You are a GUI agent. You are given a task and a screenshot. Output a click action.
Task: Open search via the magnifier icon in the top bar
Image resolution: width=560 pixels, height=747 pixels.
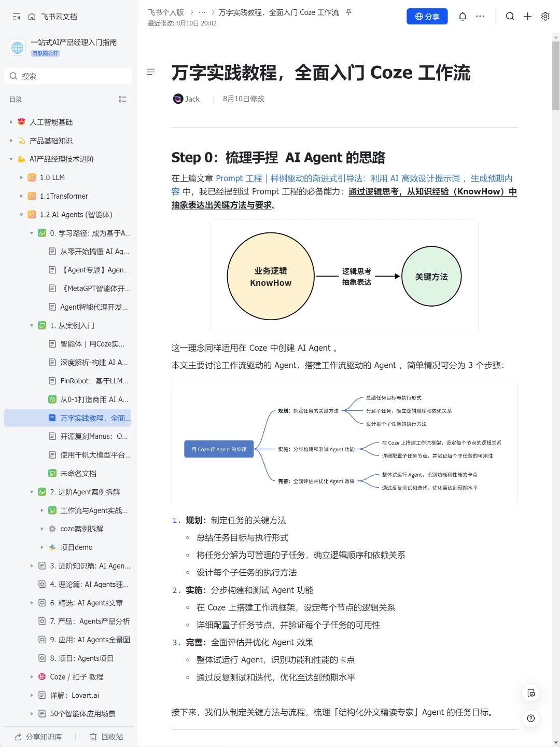click(x=510, y=17)
